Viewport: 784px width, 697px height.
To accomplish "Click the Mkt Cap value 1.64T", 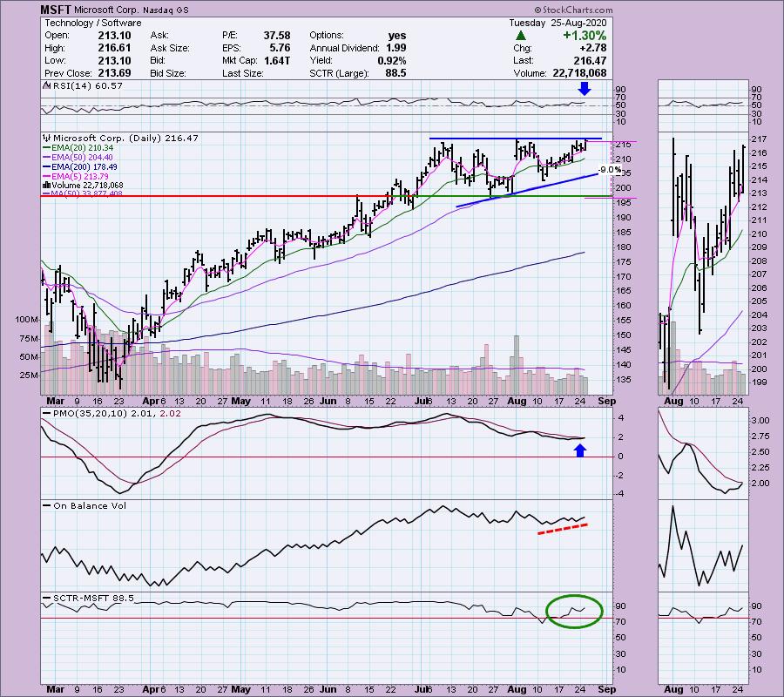I will pos(277,60).
